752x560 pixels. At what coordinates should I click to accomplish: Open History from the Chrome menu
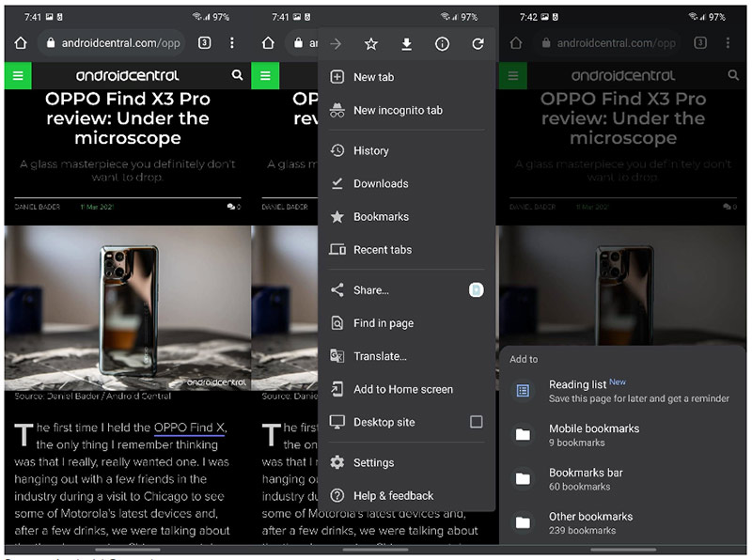coord(407,150)
